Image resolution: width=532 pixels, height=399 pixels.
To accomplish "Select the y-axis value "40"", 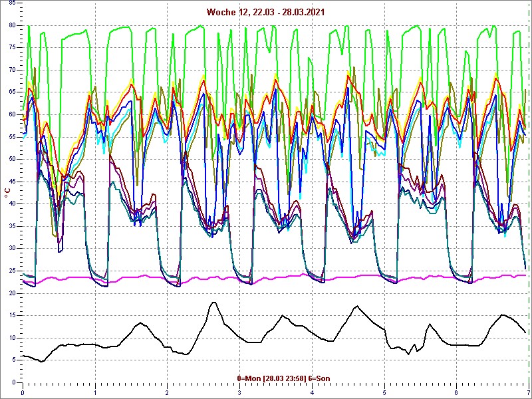I will pos(12,204).
